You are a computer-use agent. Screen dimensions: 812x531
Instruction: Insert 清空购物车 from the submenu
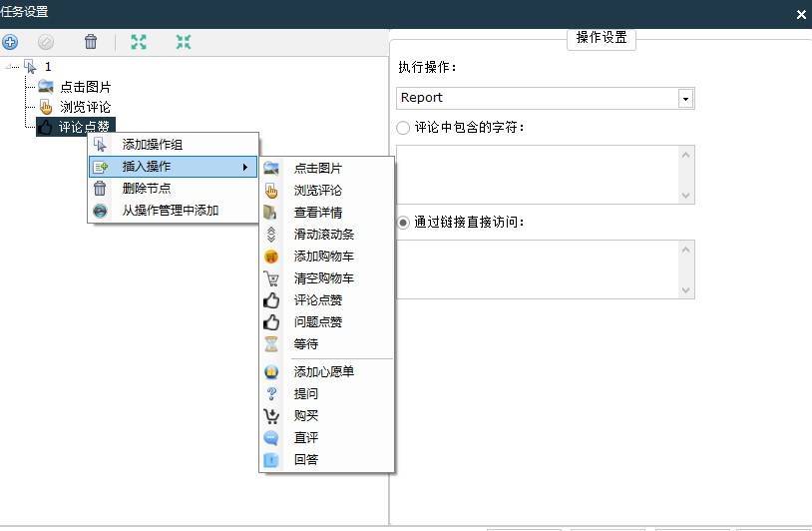point(327,278)
